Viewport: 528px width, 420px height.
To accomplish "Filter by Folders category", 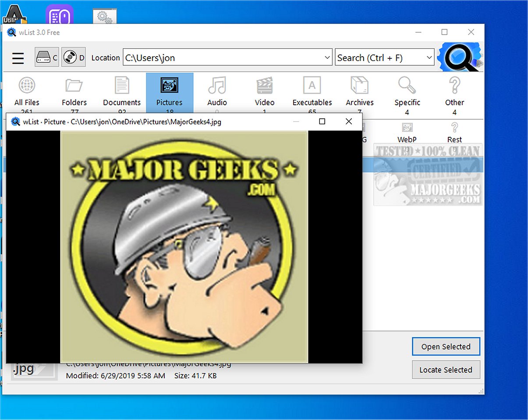I will (x=74, y=91).
